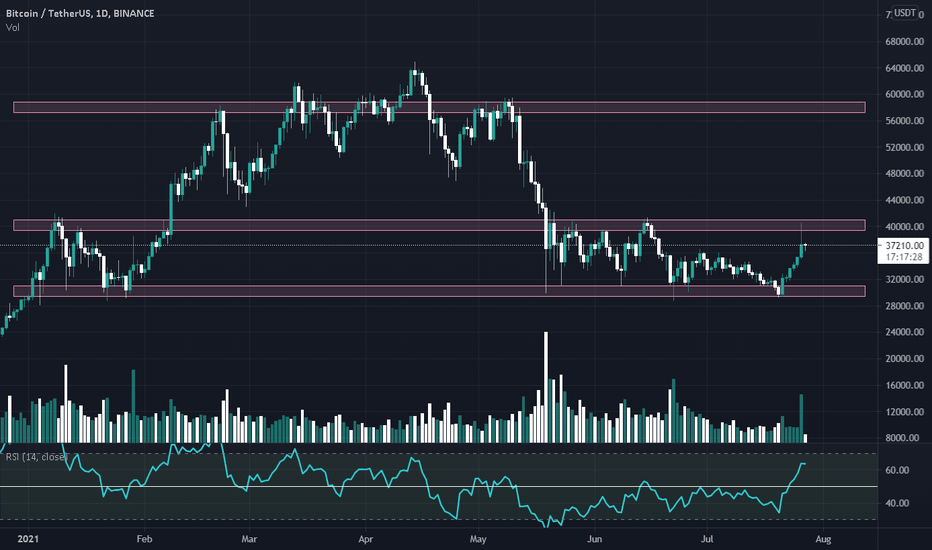Click the Mar label on time axis
The height and width of the screenshot is (550, 932).
[x=249, y=539]
